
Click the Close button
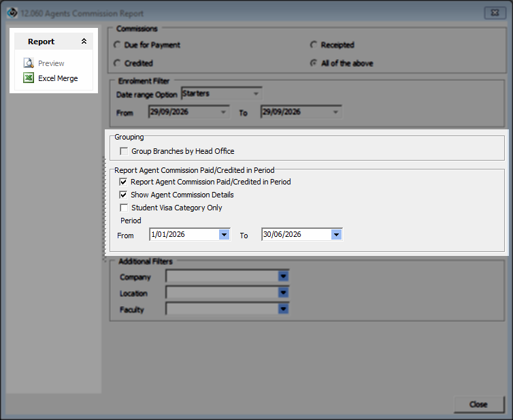(479, 404)
